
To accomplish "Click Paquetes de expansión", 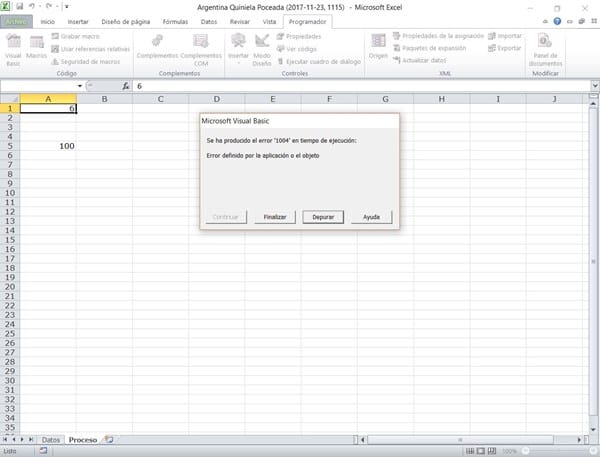I will point(429,48).
